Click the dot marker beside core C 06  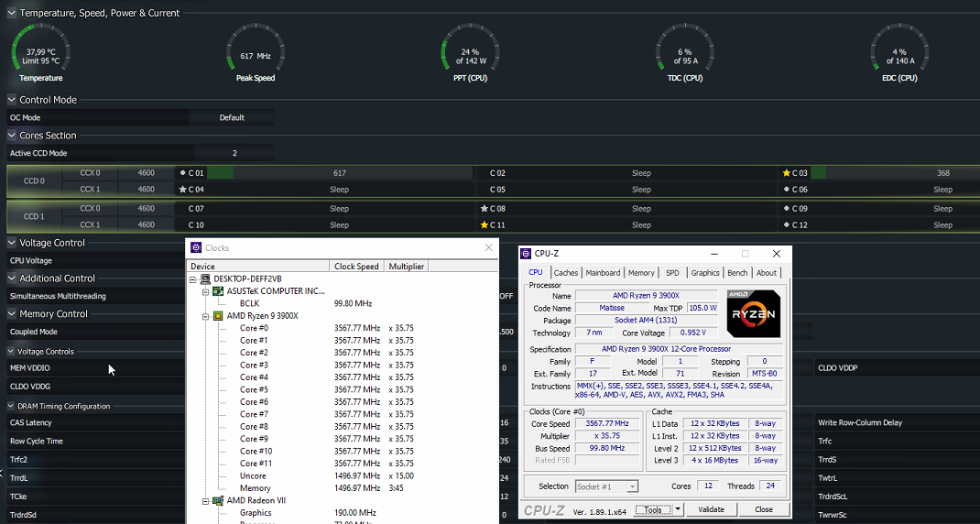tap(786, 189)
